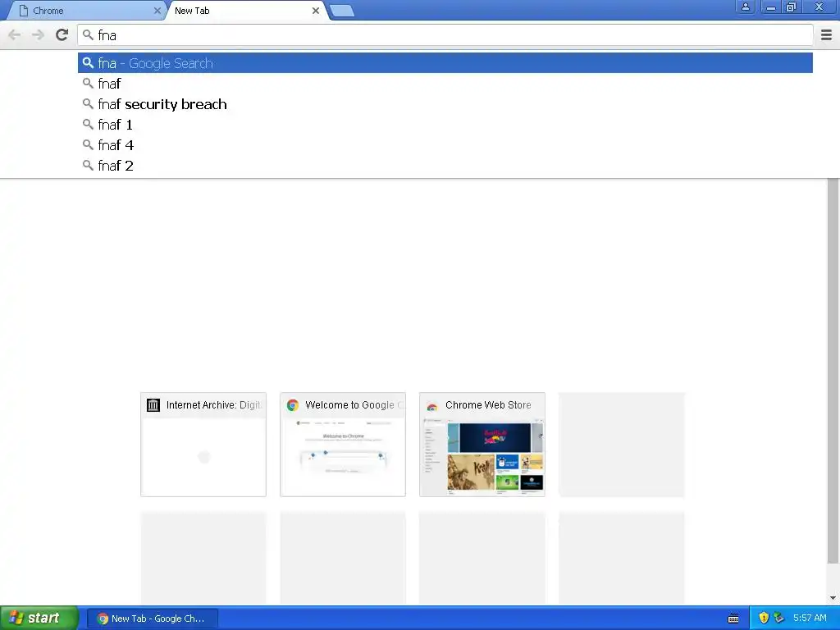Click the Chrome favicon on the Welcome tile

[293, 405]
